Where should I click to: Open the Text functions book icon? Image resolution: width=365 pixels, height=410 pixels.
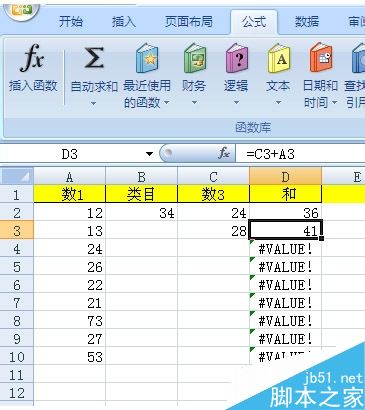point(279,58)
